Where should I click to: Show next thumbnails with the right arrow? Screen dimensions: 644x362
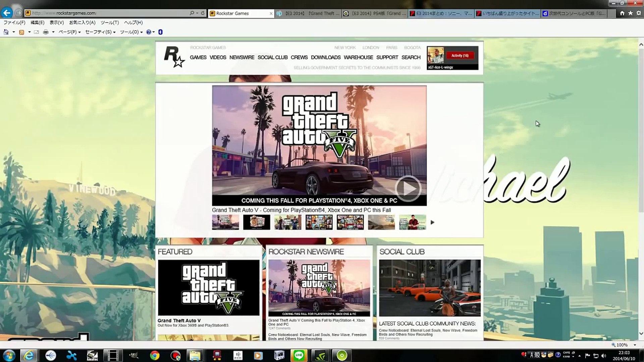click(432, 222)
